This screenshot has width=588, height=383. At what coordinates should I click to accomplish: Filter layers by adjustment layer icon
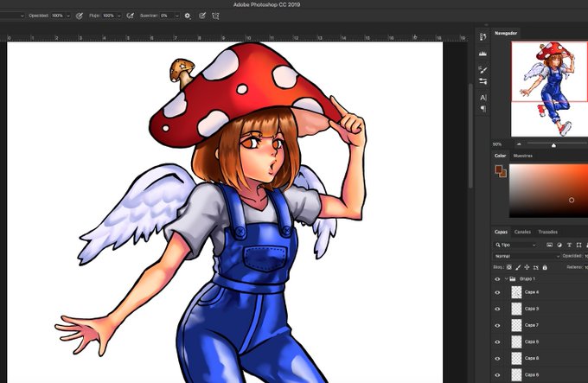tap(559, 245)
